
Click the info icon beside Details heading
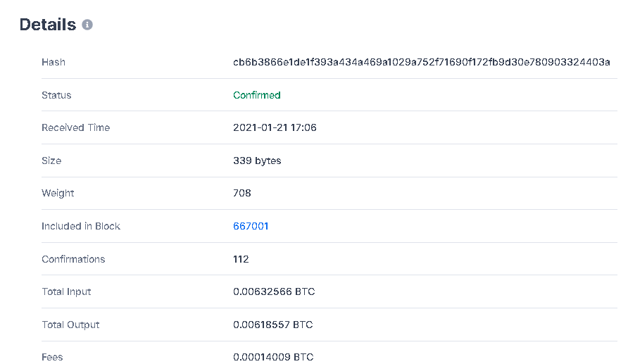(x=87, y=25)
